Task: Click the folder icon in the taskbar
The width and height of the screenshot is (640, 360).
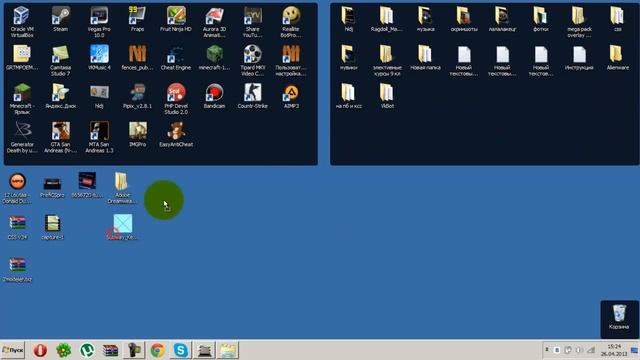Action: (x=227, y=350)
